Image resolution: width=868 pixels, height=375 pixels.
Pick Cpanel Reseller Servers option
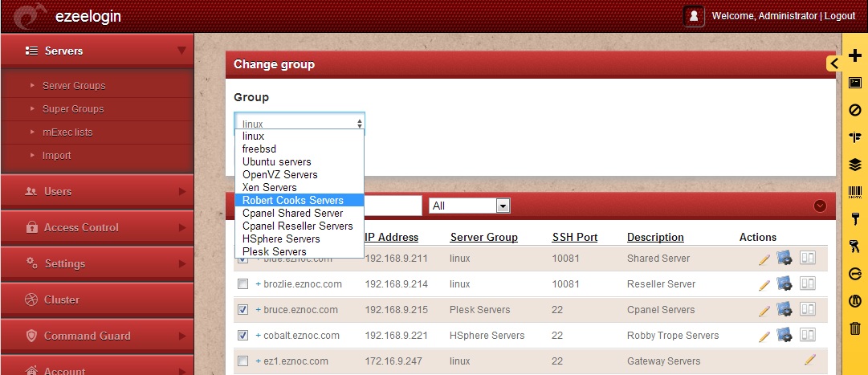coord(300,226)
